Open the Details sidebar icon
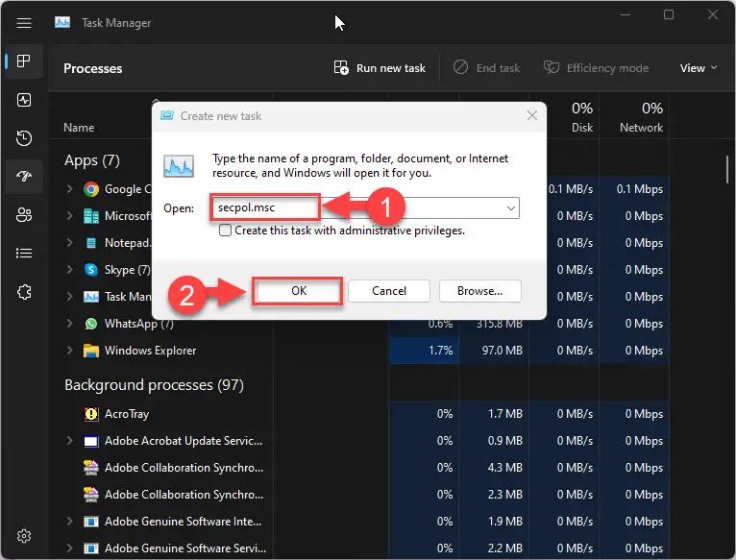The image size is (736, 560). click(x=24, y=254)
